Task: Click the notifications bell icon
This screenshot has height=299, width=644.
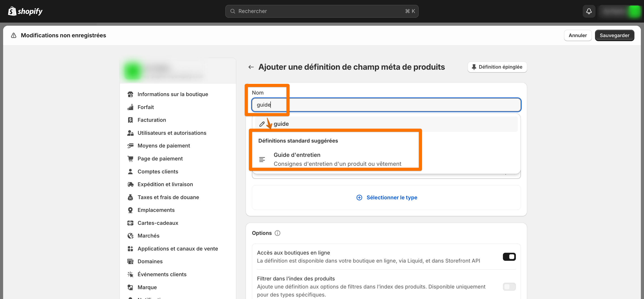Action: tap(589, 11)
